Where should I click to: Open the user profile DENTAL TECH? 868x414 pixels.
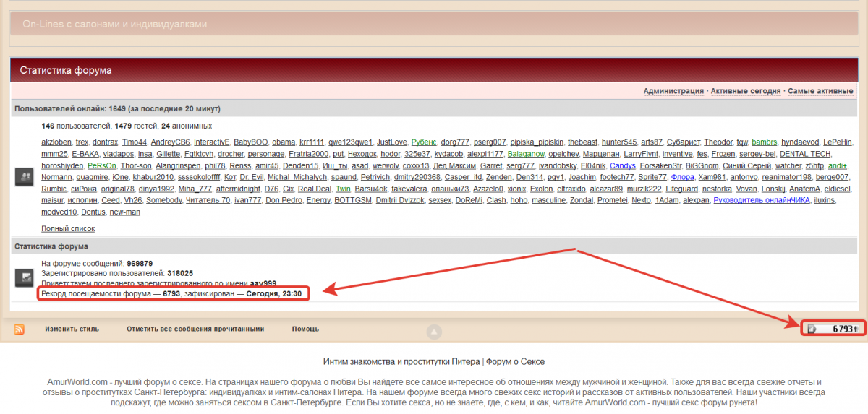805,154
